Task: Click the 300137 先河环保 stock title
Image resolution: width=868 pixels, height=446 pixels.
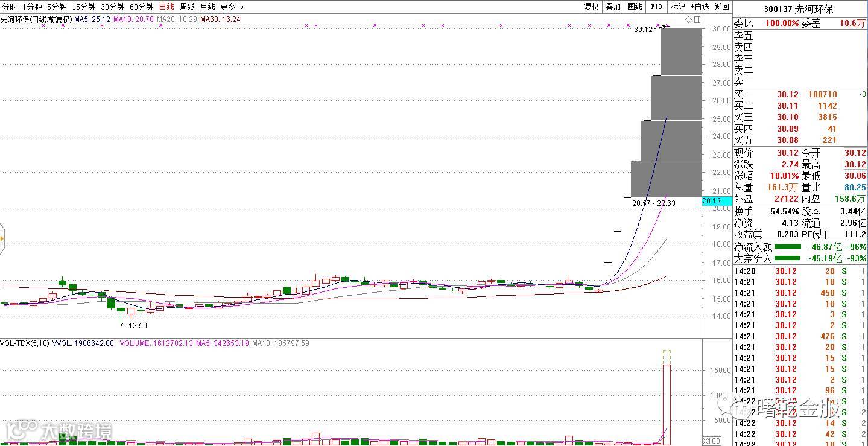Action: [798, 9]
